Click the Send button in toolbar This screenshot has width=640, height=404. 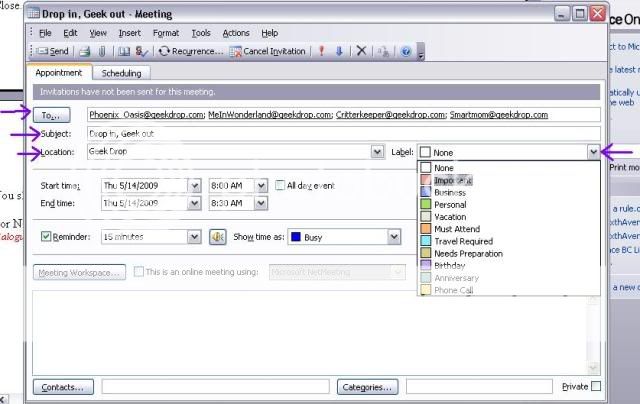point(53,51)
